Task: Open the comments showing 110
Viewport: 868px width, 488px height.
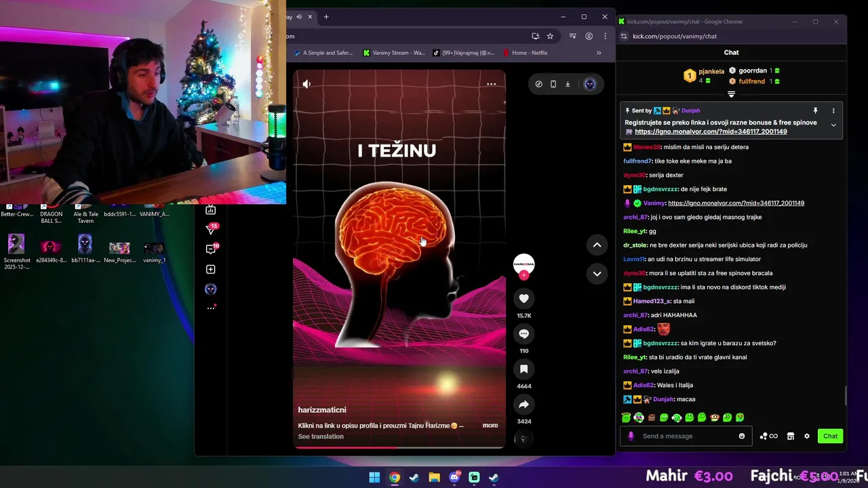Action: [524, 333]
